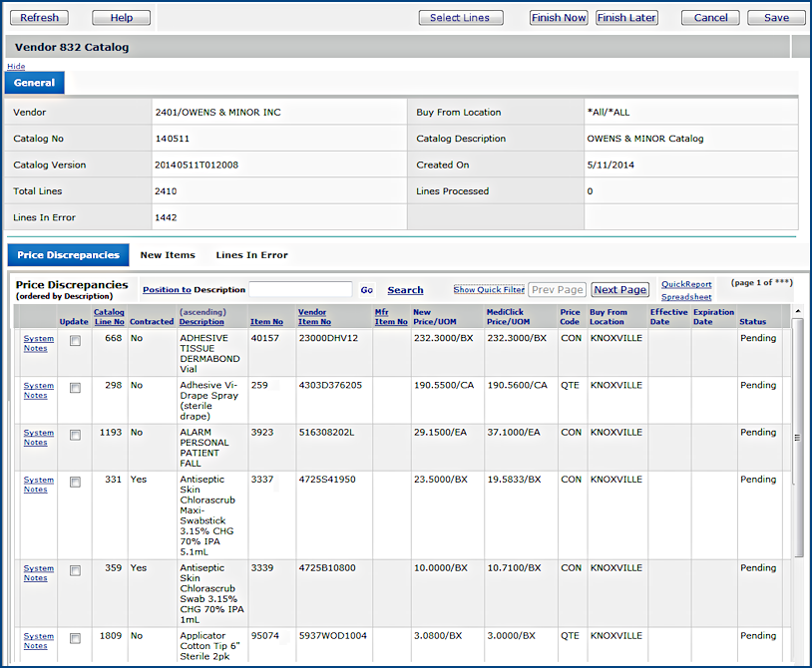
Task: Open System Notes for line 298
Action: [39, 390]
